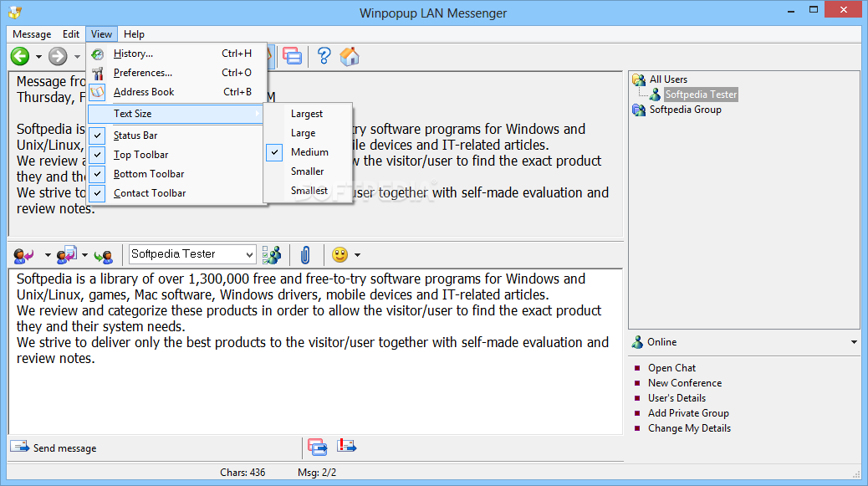Click the Softpedia Group icon
This screenshot has height=486, width=868.
coord(639,110)
